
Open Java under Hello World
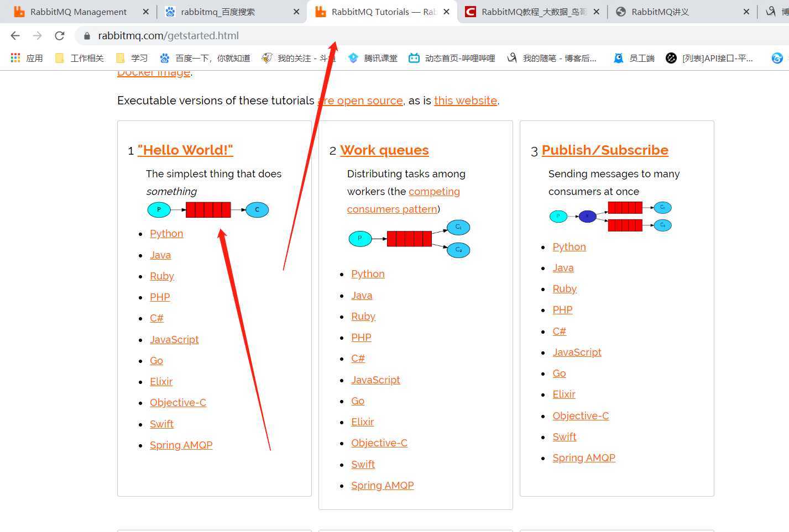pyautogui.click(x=160, y=255)
